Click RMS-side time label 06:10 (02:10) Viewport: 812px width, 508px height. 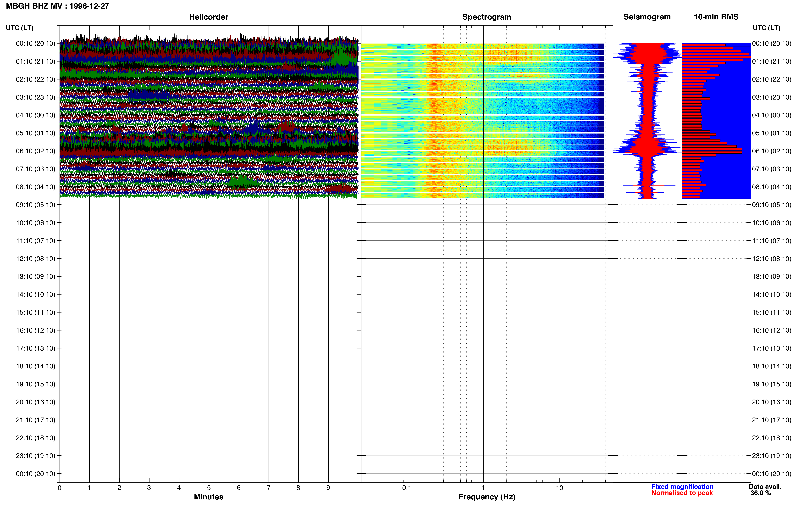click(x=772, y=151)
